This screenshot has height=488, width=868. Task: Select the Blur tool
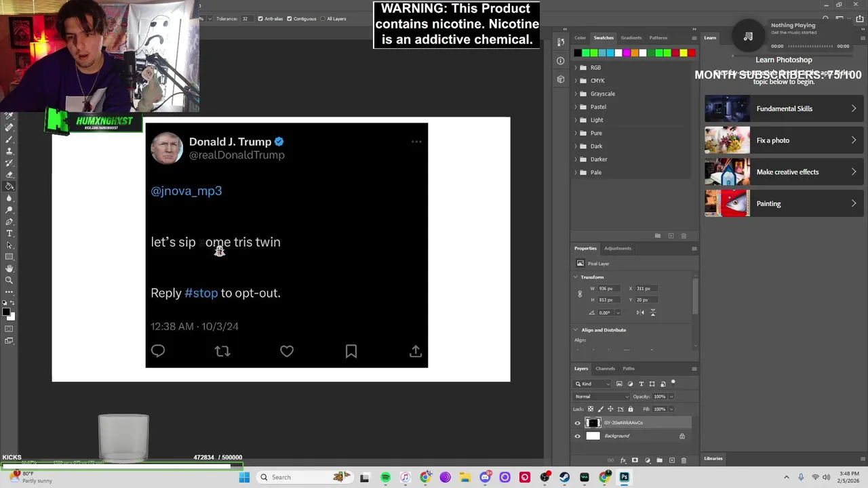coord(9,198)
